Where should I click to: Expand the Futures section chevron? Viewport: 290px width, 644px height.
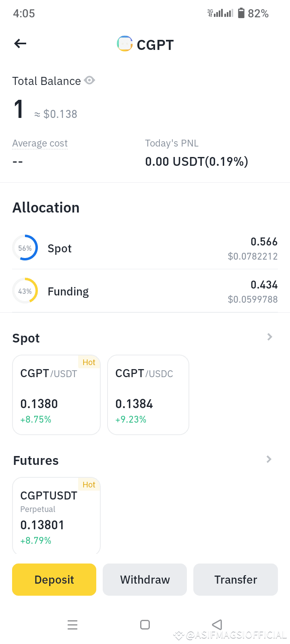coord(269,459)
